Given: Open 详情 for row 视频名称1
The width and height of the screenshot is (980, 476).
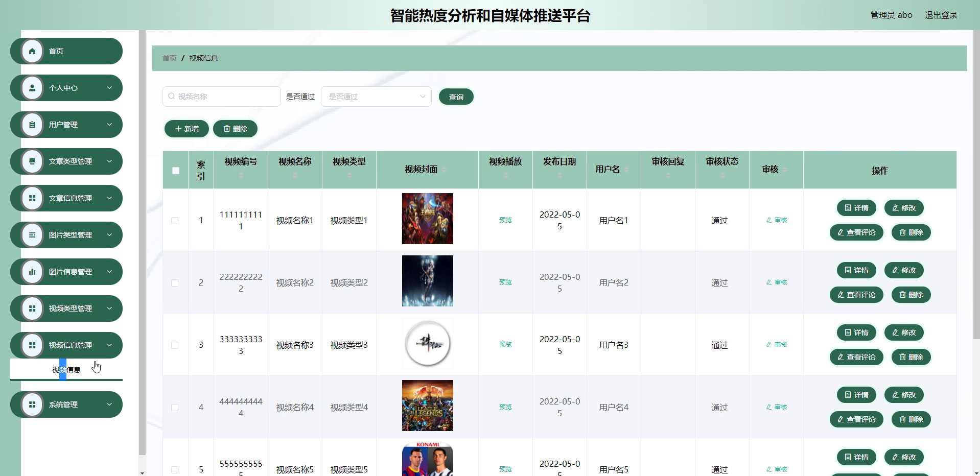Looking at the screenshot, I should pos(856,208).
